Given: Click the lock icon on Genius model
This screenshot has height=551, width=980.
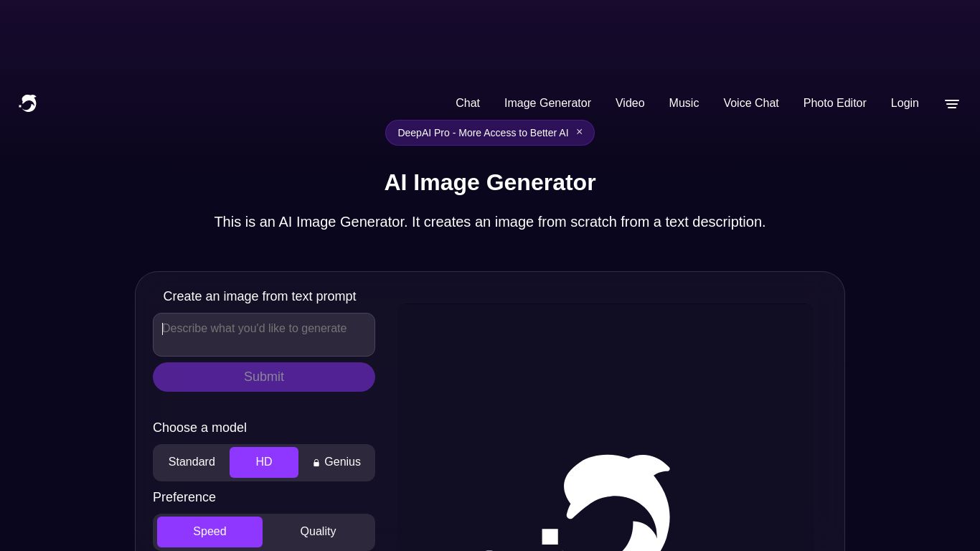Looking at the screenshot, I should [316, 462].
